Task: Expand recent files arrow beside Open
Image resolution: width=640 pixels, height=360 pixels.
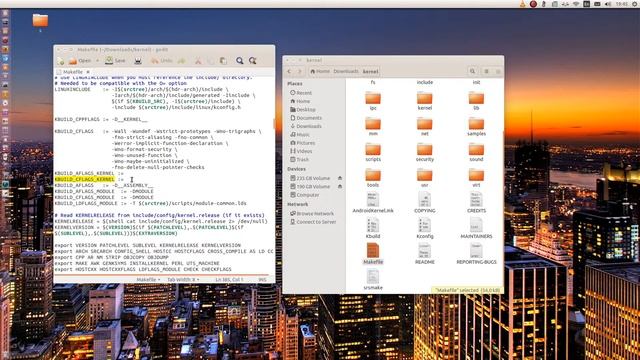Action: 97,61
